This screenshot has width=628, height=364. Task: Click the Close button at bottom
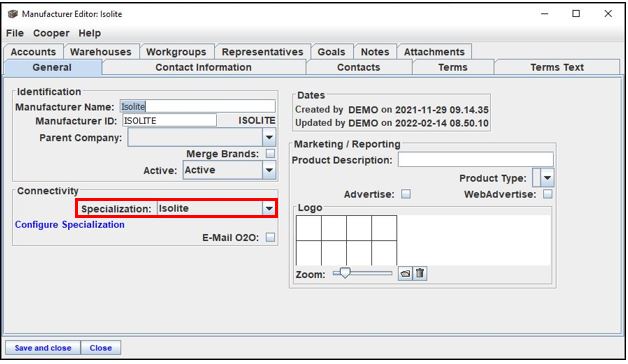(x=101, y=348)
